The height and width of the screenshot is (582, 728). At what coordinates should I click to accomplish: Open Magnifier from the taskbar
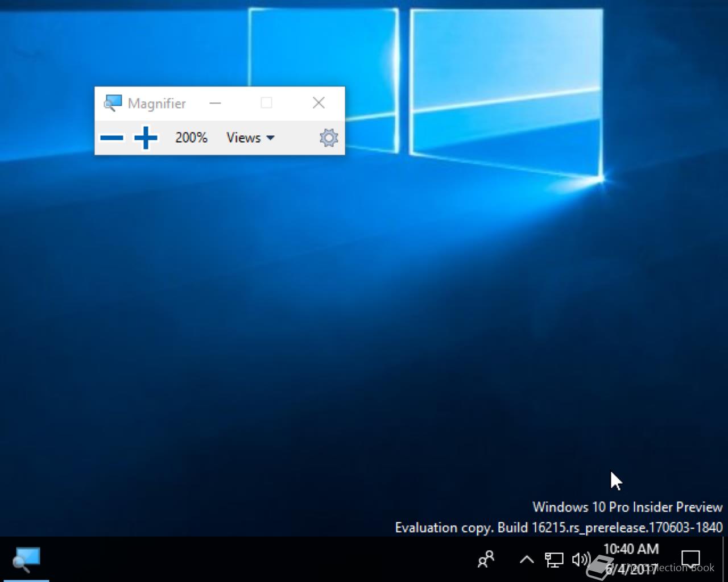26,559
